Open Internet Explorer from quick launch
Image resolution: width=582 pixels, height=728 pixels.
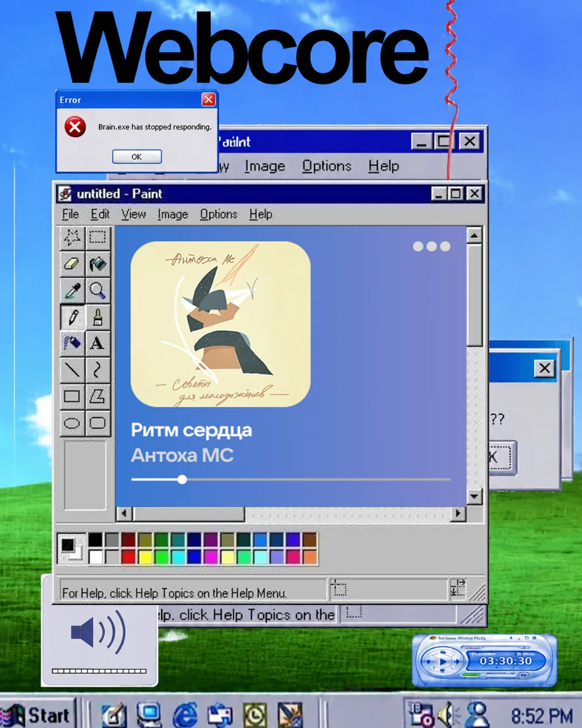coord(185,715)
